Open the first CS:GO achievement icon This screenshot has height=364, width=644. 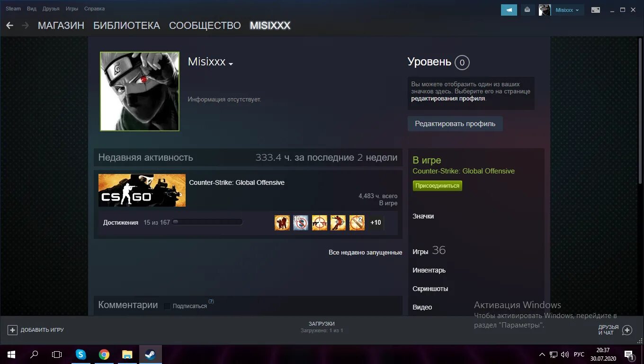[282, 223]
